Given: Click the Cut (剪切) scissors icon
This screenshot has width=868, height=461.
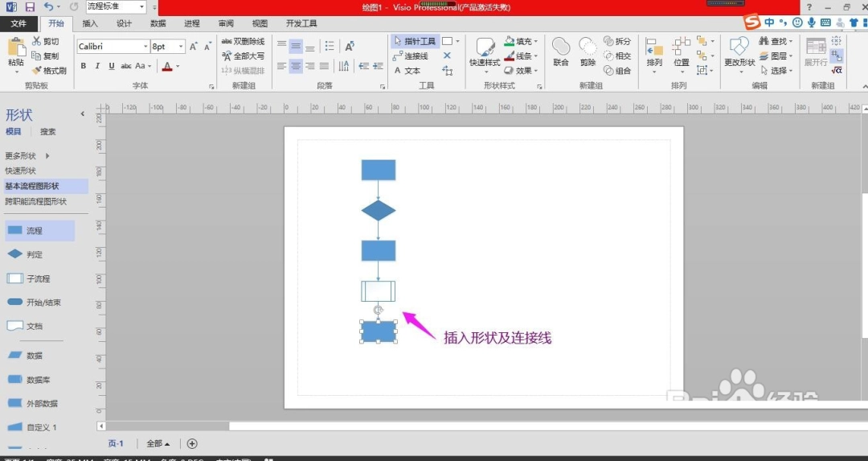Looking at the screenshot, I should (x=36, y=41).
